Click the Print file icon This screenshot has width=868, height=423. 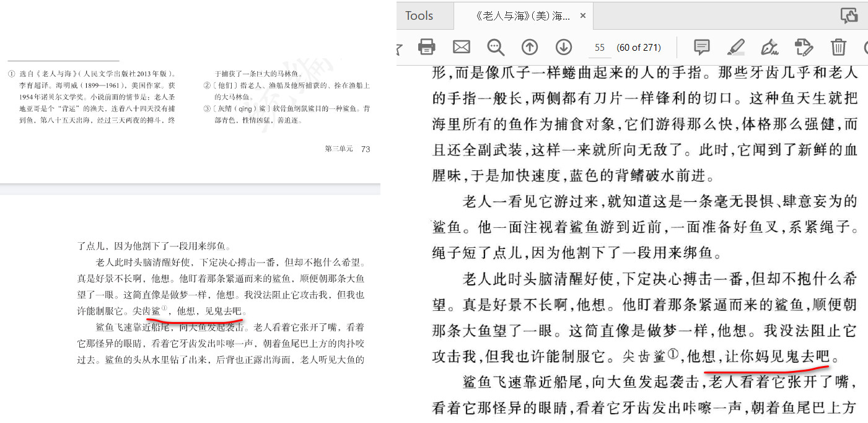(427, 47)
